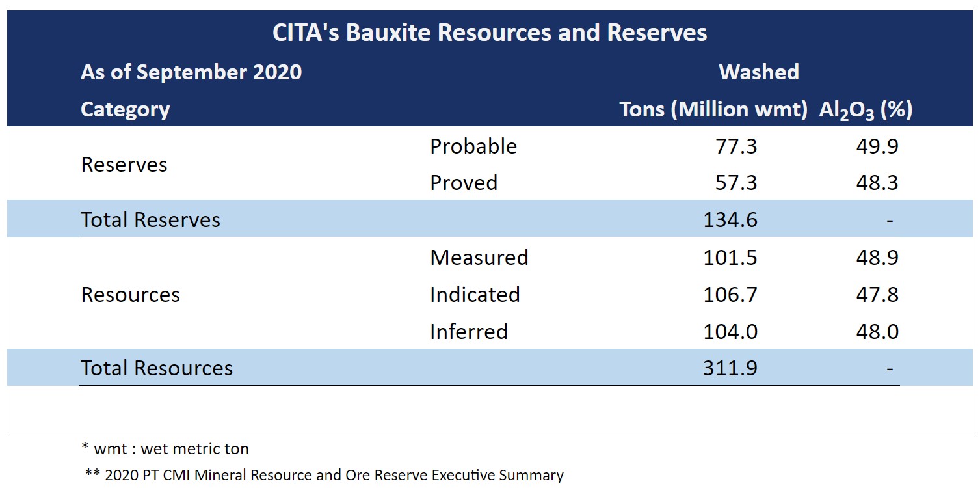This screenshot has width=980, height=488.
Task: Select the 'Inferred' subcategory cell
Action: [469, 332]
